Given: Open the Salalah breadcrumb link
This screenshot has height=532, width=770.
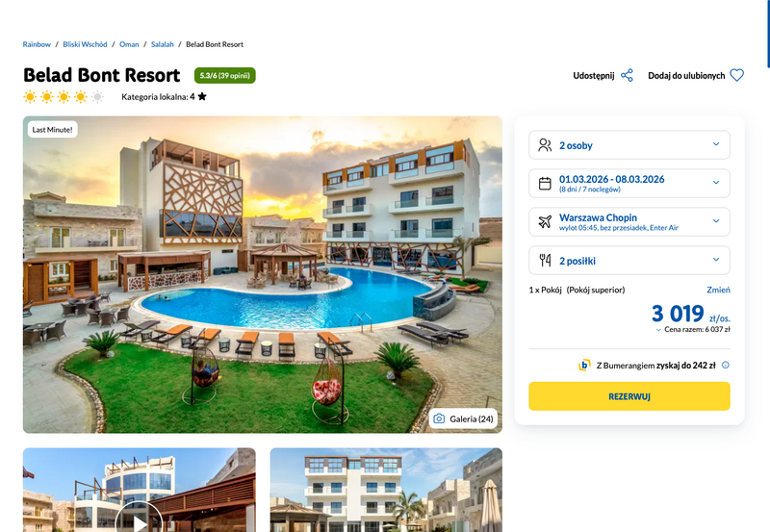Looking at the screenshot, I should [162, 44].
